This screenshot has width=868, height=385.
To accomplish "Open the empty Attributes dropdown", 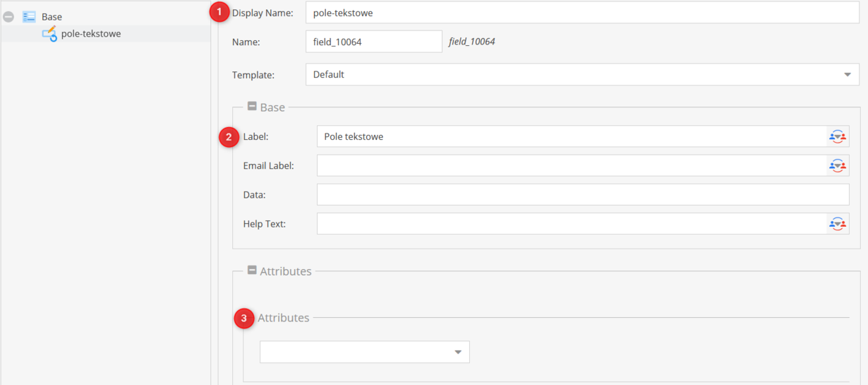I will click(365, 352).
